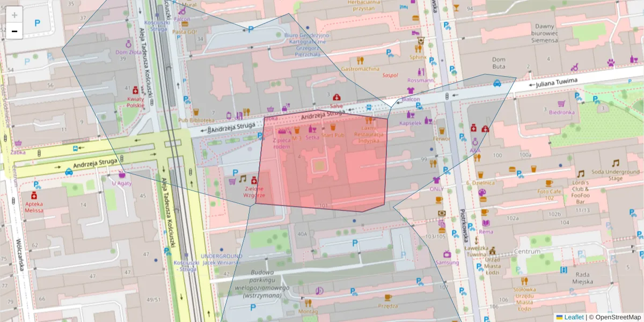Select the Żabka shopping basket icon
The image size is (644, 322).
pyautogui.click(x=18, y=142)
